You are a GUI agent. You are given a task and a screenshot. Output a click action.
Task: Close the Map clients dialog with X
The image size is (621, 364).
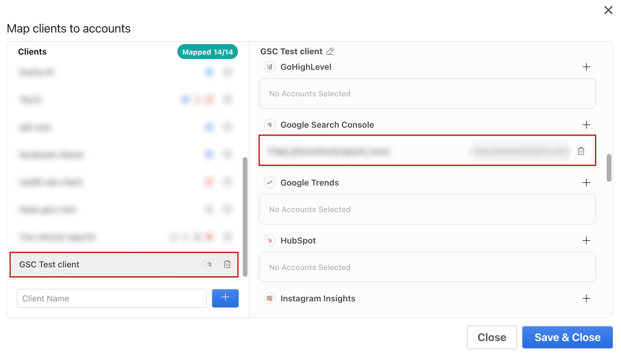point(608,10)
